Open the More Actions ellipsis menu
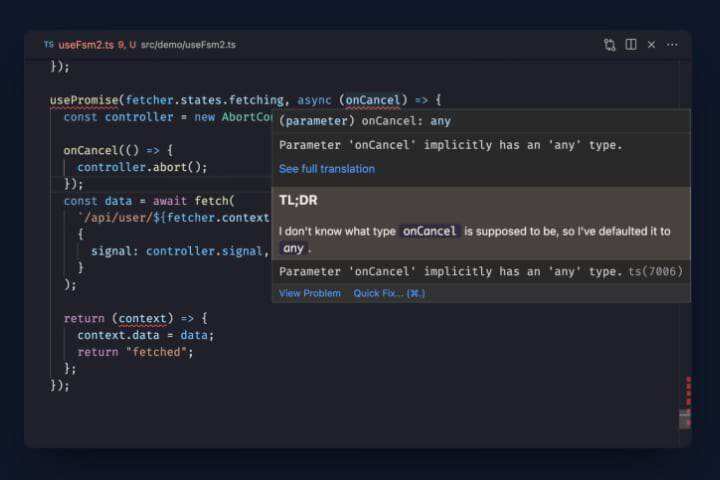720x480 pixels. coord(672,45)
